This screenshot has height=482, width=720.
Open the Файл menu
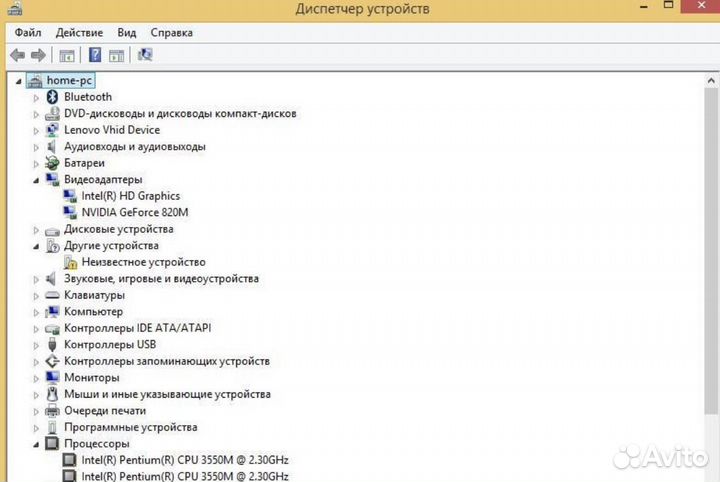coord(28,33)
